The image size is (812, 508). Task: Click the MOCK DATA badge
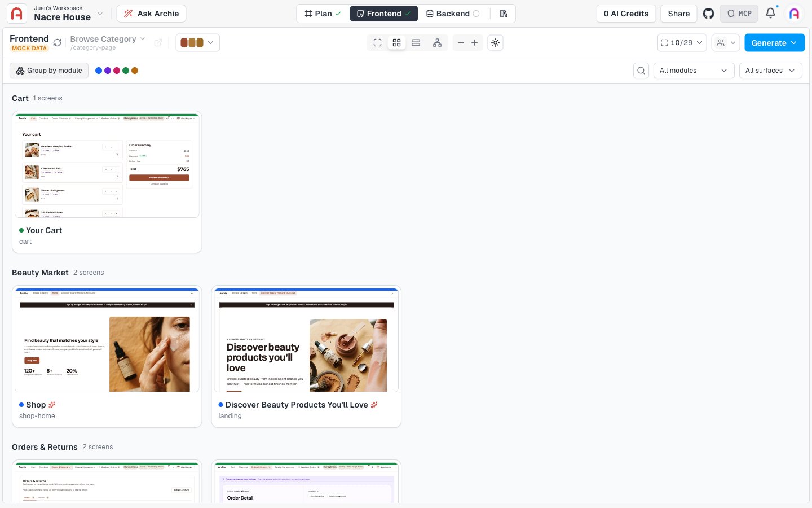[29, 49]
